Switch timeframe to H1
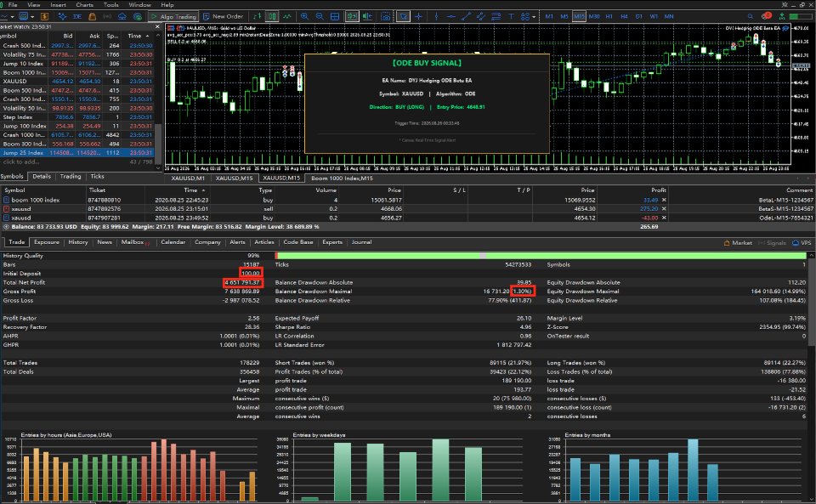Screen dimensions: 816x504 coord(609,17)
